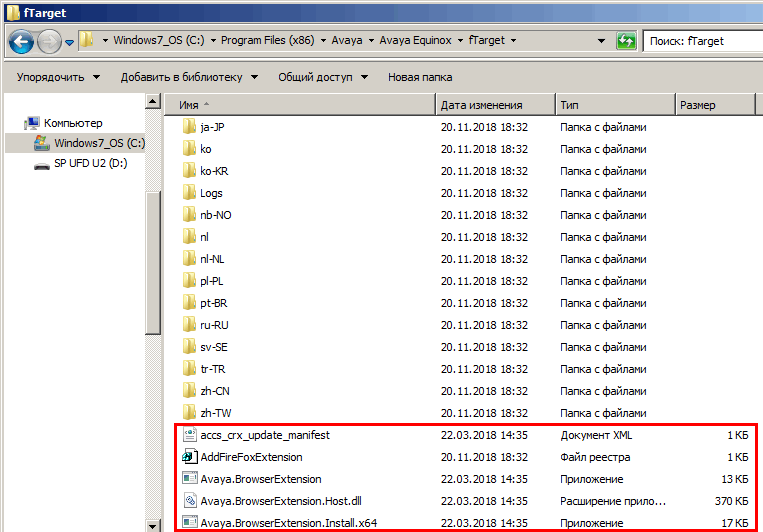Viewport: 763px width, 532px height.
Task: Open the Упорядочить dropdown menu
Action: 58,77
